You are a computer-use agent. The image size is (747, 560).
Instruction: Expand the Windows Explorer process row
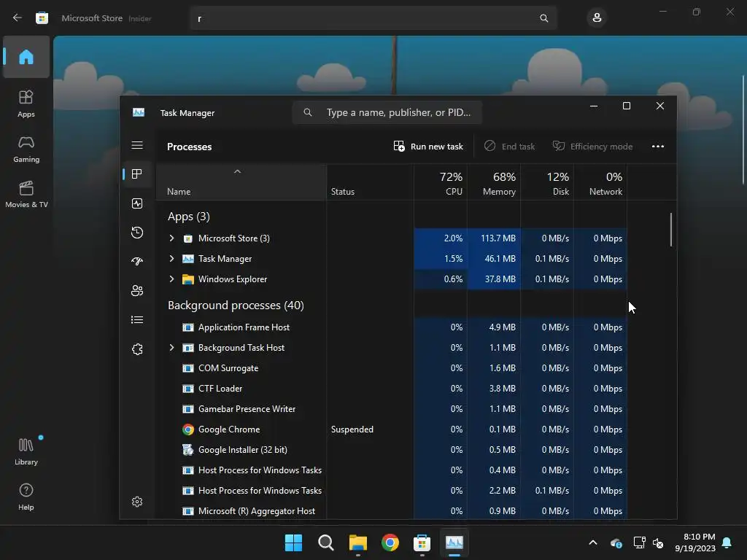[x=171, y=279]
